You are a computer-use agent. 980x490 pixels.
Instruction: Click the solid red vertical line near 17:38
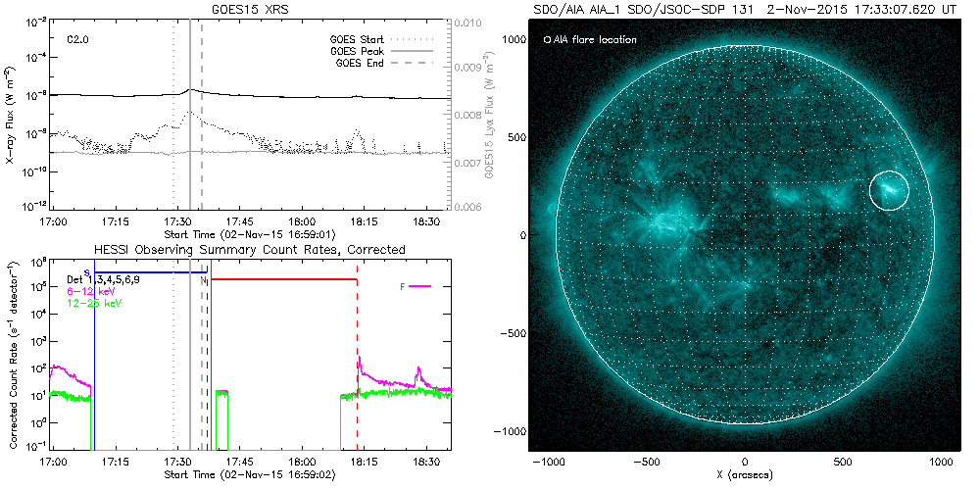click(x=212, y=355)
